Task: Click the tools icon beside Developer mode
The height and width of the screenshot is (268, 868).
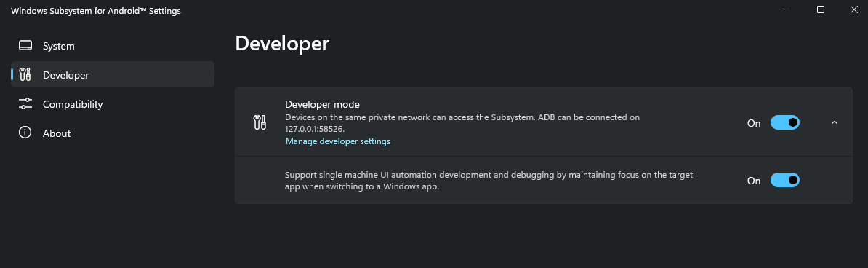Action: [260, 122]
